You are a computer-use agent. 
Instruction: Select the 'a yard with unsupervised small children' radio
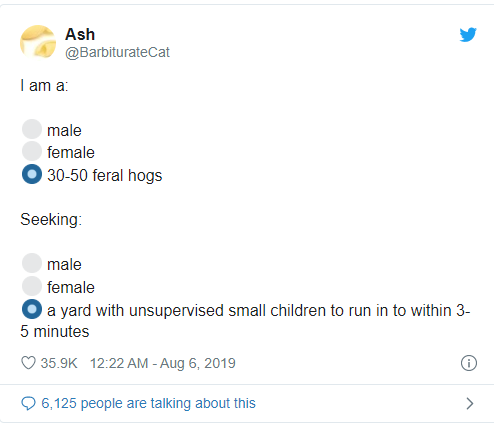coord(32,309)
